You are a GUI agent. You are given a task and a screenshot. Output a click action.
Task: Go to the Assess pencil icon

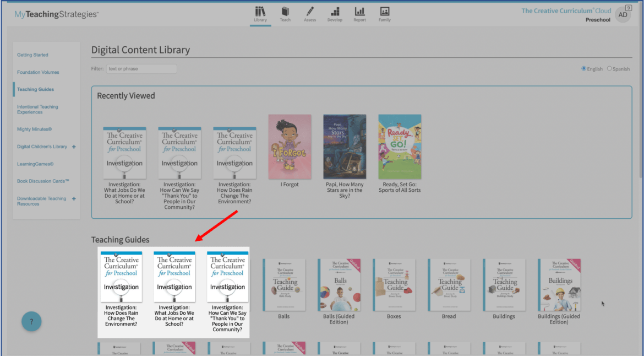310,14
